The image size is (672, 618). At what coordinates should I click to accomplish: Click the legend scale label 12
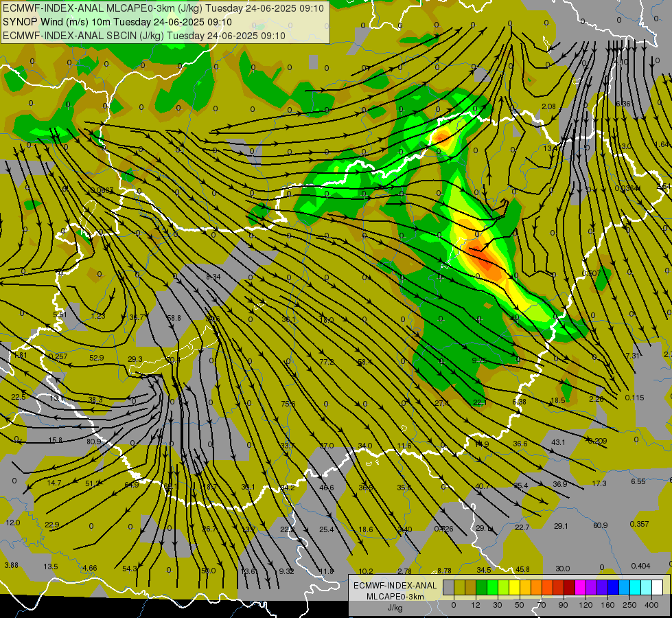tap(476, 605)
